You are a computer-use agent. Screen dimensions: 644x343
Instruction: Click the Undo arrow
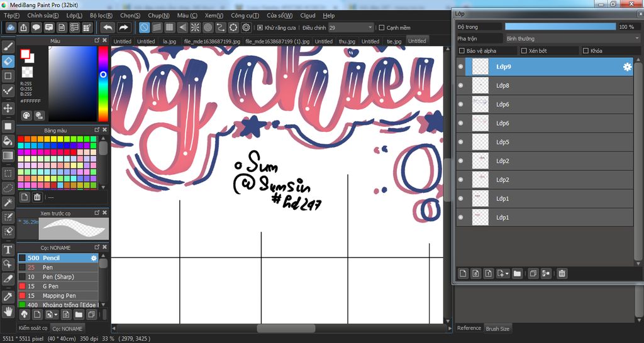coord(108,28)
